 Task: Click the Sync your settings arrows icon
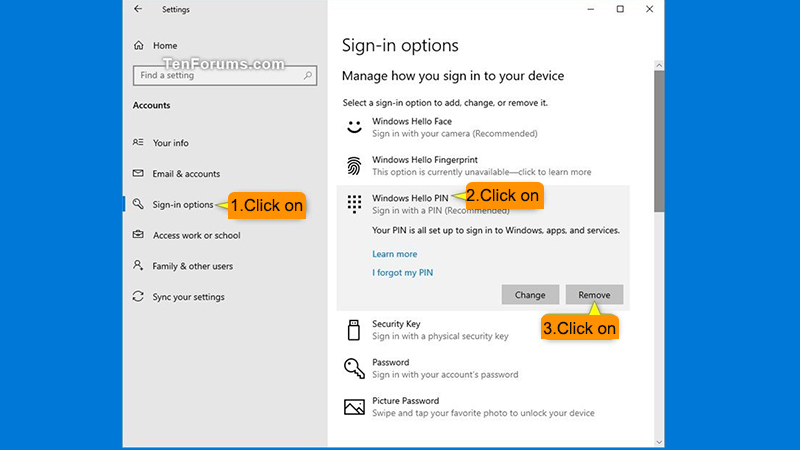(x=138, y=296)
